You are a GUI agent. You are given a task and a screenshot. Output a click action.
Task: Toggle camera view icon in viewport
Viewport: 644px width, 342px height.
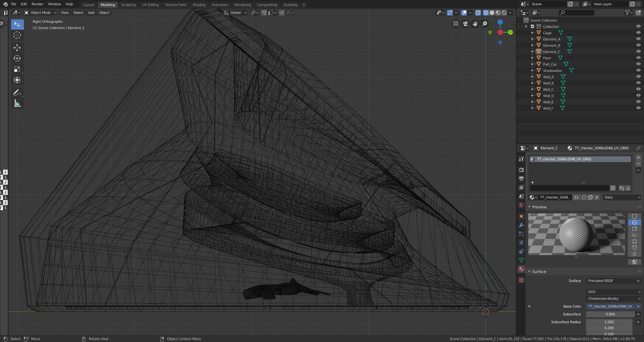(x=465, y=24)
